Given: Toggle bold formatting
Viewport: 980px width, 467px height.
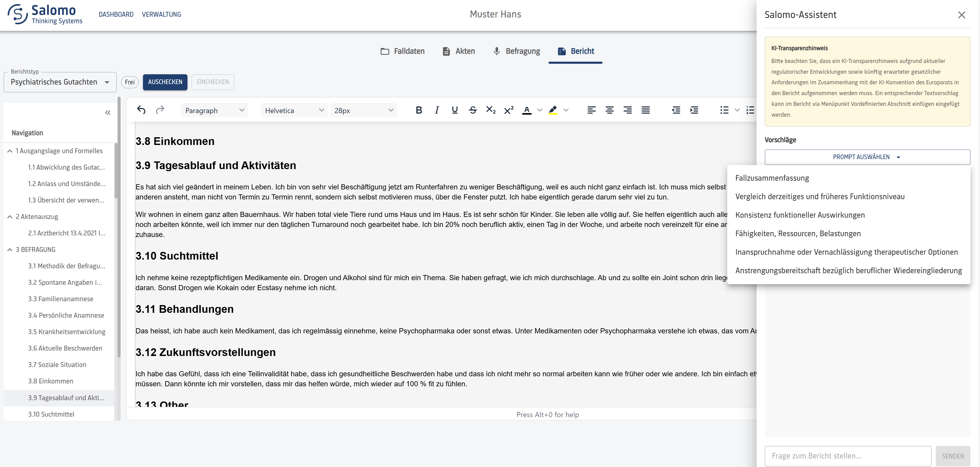Looking at the screenshot, I should 419,110.
